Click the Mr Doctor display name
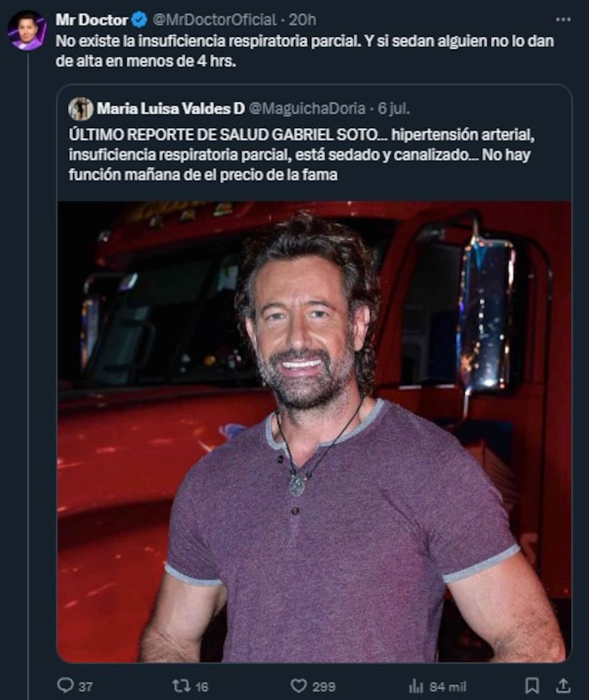 [x=91, y=20]
